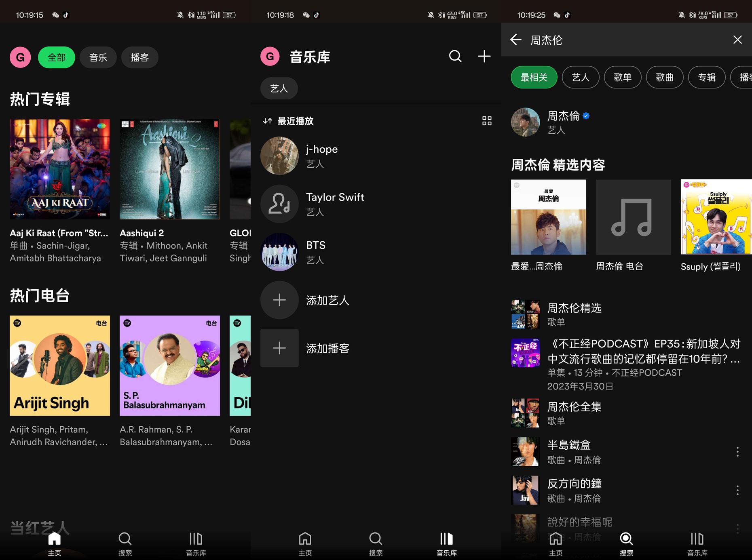Open 最愛...周杰倫 playlist cover
This screenshot has width=752, height=560.
549,217
